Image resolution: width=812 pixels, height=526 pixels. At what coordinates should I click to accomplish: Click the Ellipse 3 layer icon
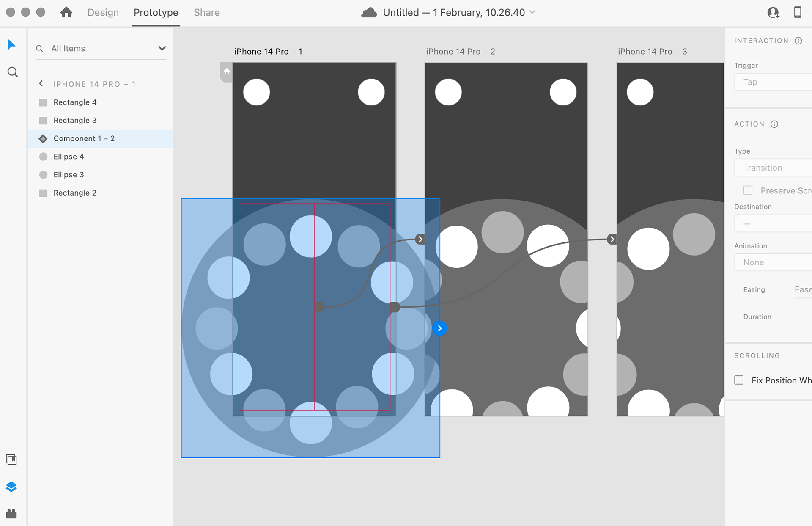43,175
